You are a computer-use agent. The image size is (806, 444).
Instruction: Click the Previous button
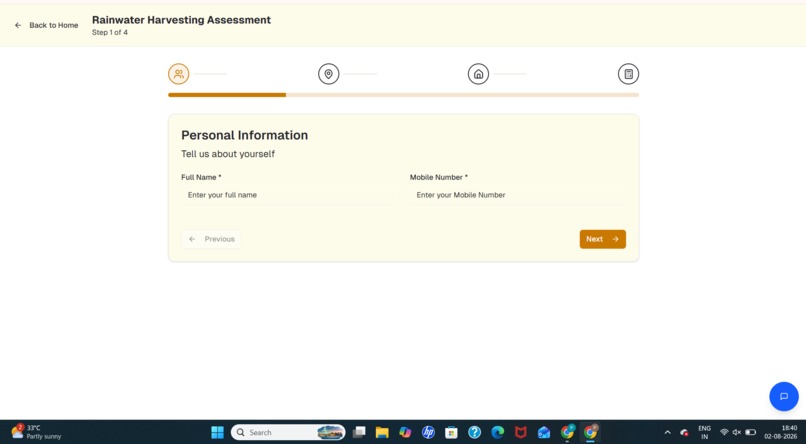coord(211,239)
